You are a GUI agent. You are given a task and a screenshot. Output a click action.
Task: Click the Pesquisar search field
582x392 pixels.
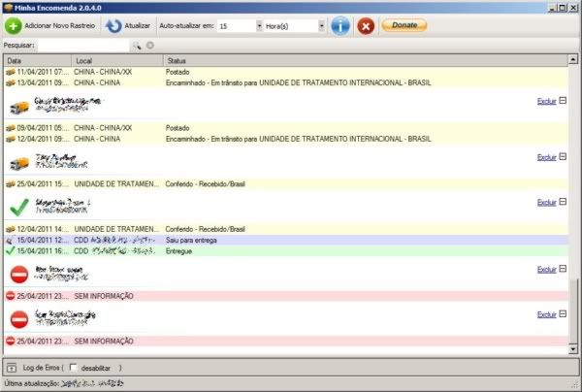[83, 46]
